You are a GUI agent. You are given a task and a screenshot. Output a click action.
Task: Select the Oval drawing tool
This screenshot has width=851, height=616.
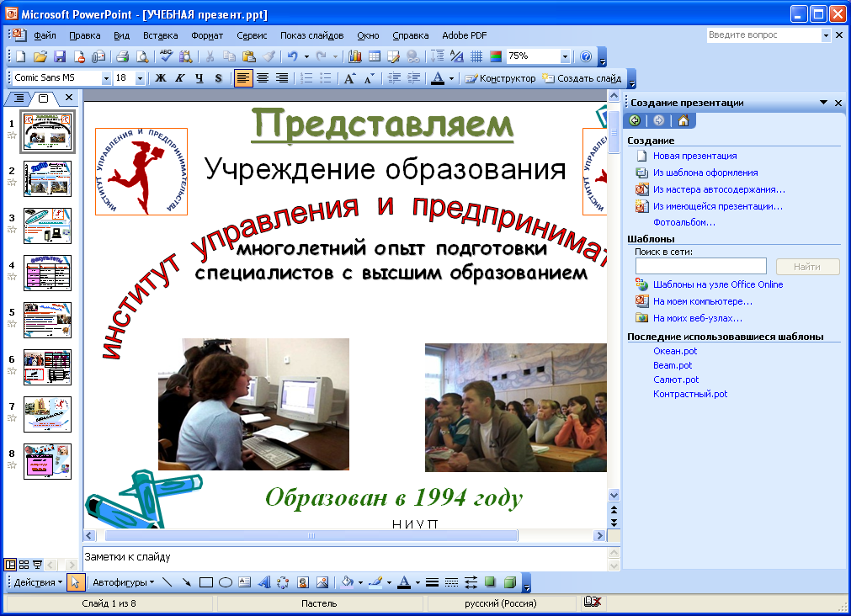click(x=226, y=582)
